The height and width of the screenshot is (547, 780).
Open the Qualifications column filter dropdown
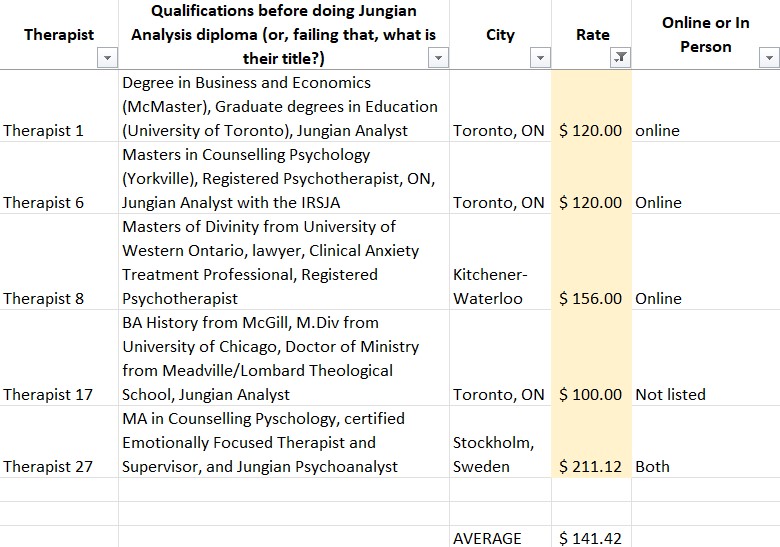tap(438, 59)
